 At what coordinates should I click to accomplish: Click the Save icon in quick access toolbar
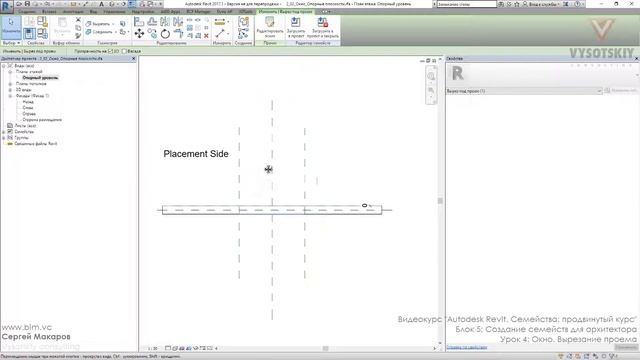[27, 4]
